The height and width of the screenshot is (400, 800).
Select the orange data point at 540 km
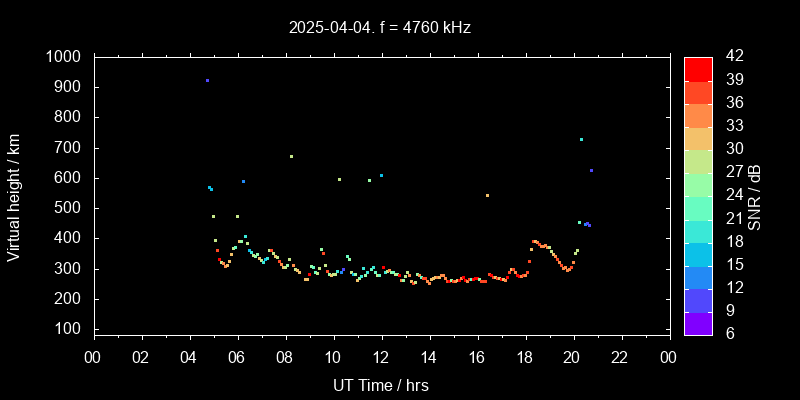pos(487,195)
